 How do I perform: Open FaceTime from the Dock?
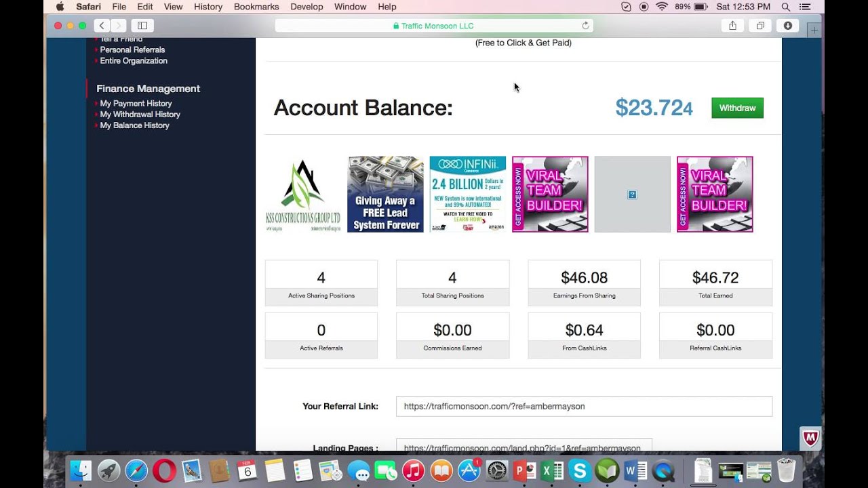click(386, 470)
